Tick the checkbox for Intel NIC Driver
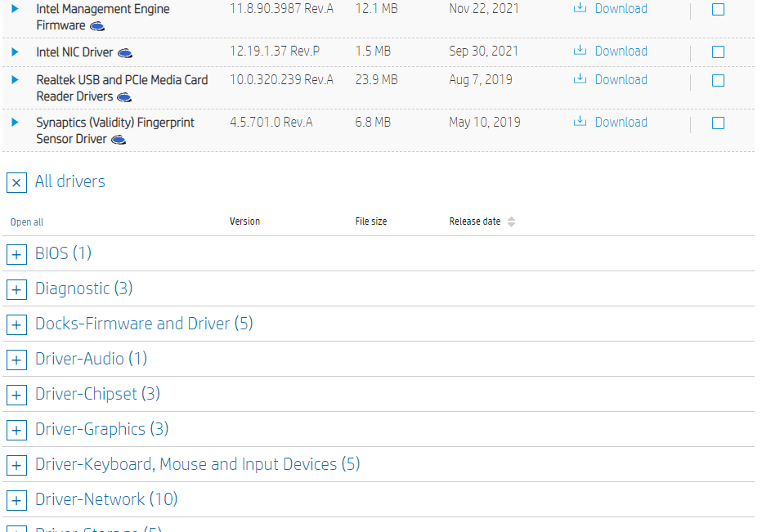 718,51
